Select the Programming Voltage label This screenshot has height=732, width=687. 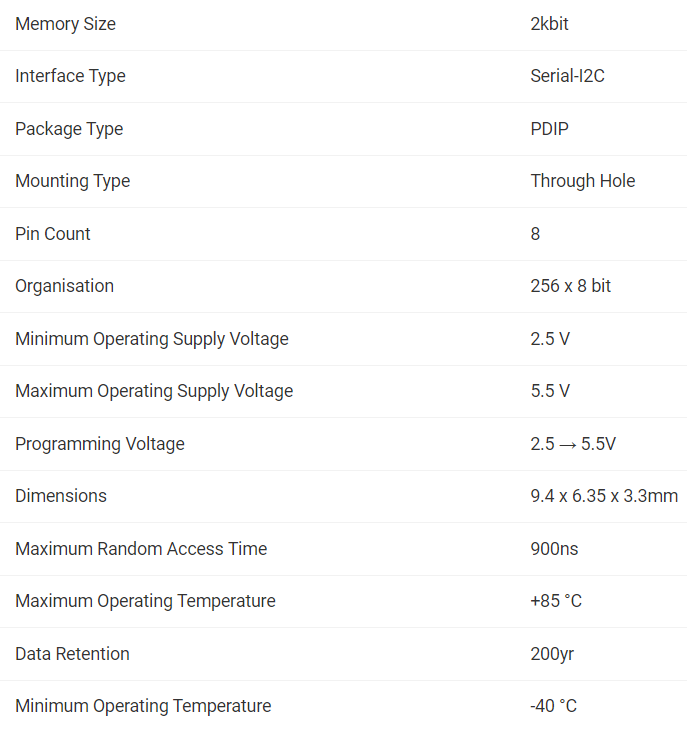click(x=100, y=444)
